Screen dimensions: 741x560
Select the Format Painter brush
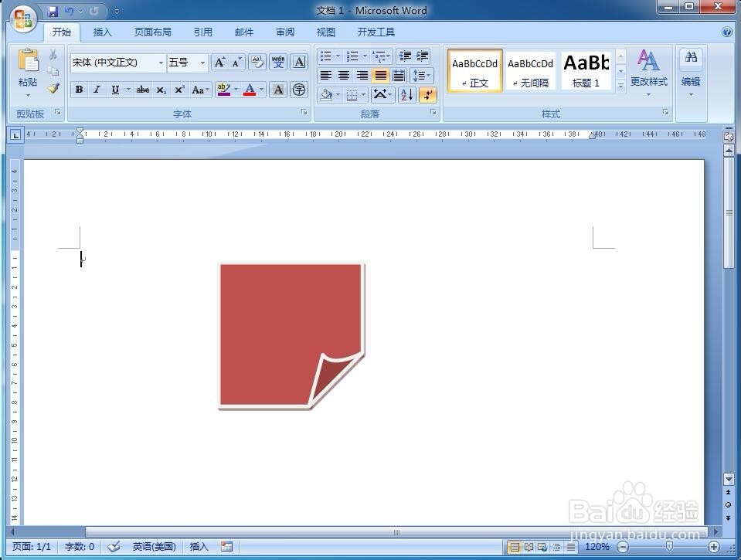pos(53,88)
